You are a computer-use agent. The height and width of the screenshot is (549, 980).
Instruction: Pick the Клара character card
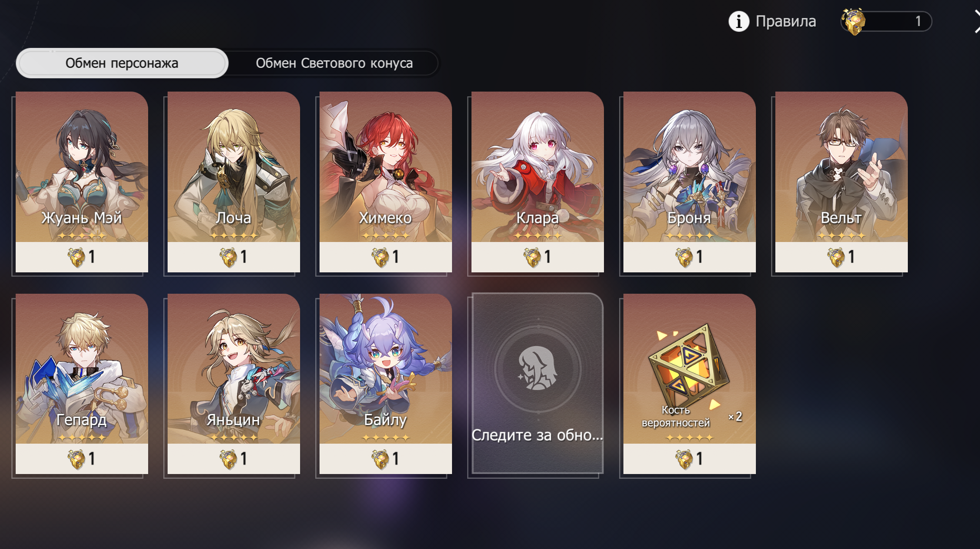[537, 182]
